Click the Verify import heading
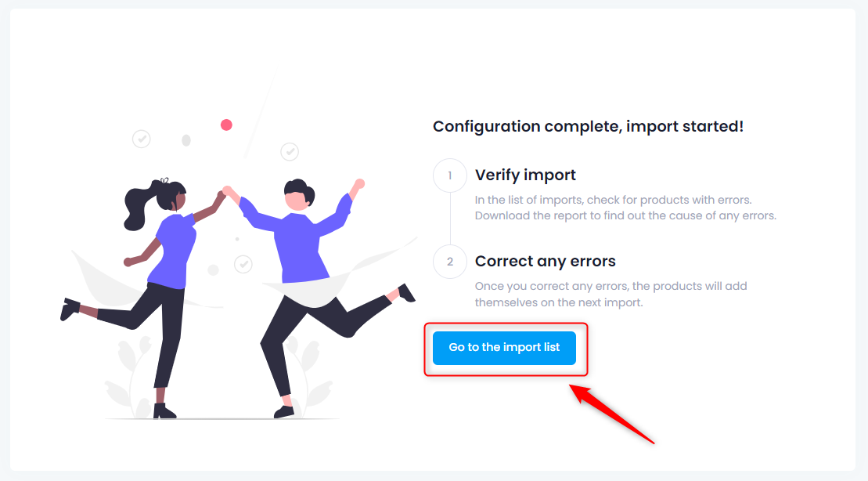This screenshot has width=868, height=481. (x=525, y=175)
